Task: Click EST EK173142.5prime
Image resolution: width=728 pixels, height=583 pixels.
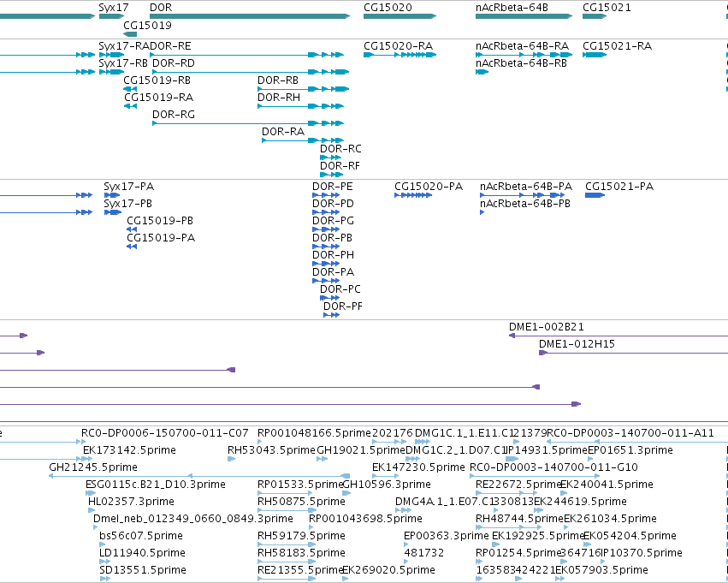Action: tap(87, 459)
